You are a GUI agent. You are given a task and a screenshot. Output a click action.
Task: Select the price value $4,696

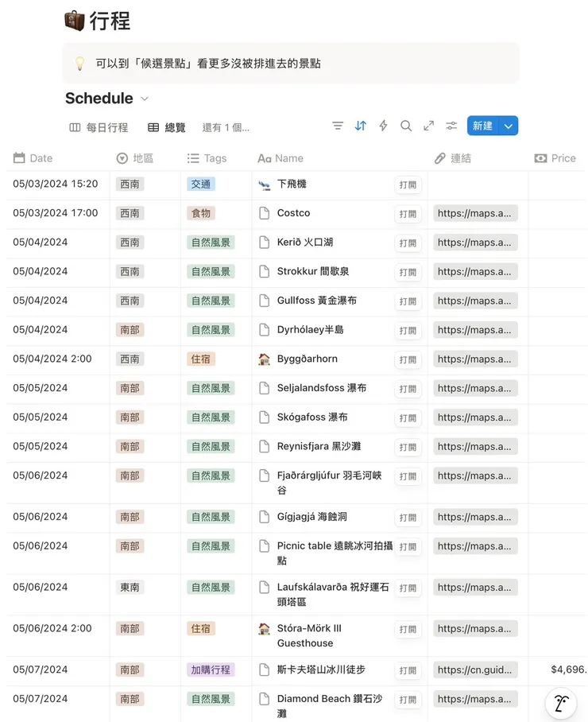pos(569,670)
